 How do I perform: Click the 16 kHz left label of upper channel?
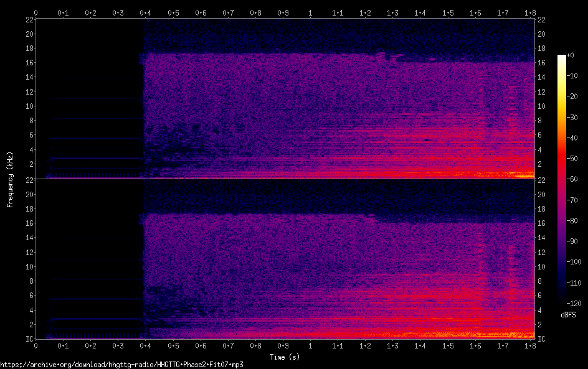pos(29,63)
